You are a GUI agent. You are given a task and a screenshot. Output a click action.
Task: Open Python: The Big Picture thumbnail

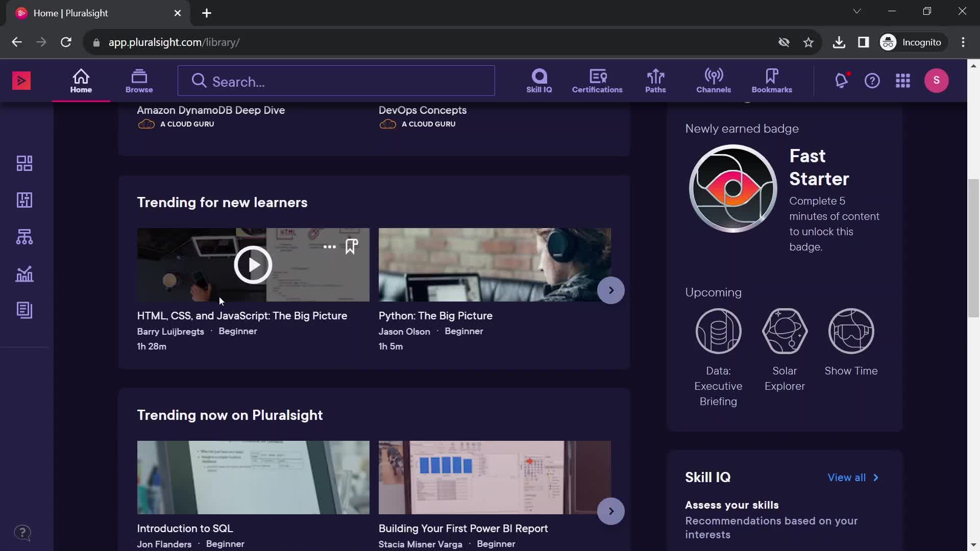pos(495,265)
